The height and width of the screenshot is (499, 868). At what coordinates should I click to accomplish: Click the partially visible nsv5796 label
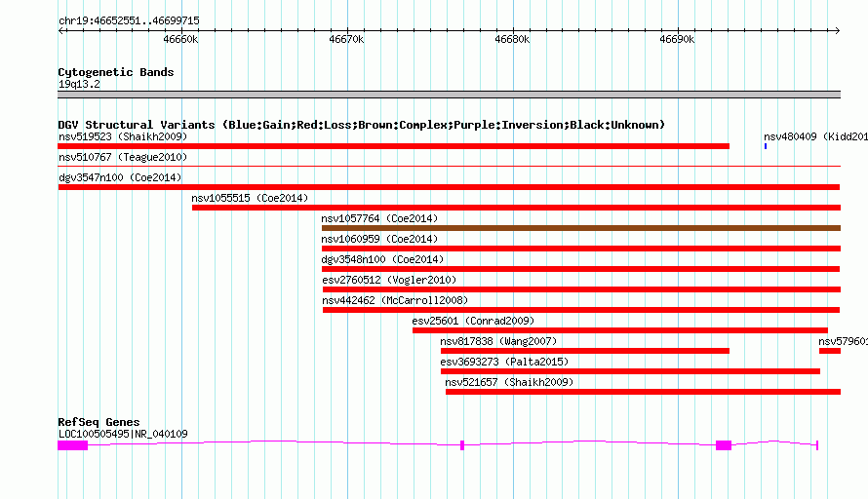843,341
